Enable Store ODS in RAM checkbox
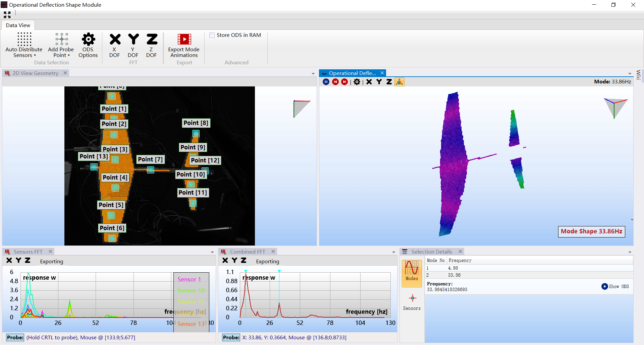 click(212, 35)
